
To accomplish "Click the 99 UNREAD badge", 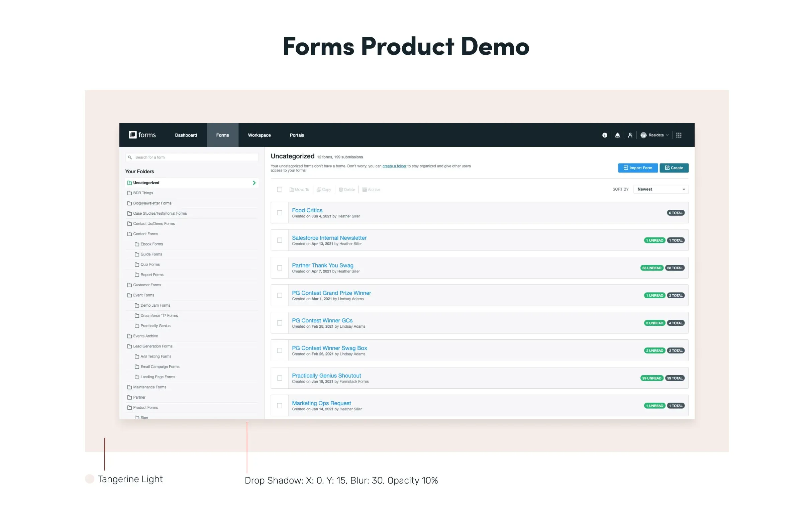I will [x=651, y=379].
